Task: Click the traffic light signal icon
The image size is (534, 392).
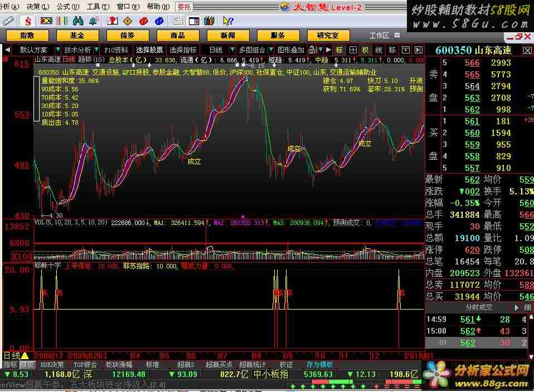Action: tap(46, 21)
